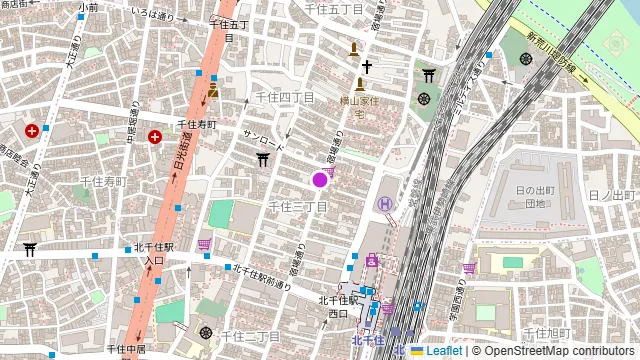Select the 横山家住宅 landmark label
640x360 pixels.
click(x=359, y=107)
